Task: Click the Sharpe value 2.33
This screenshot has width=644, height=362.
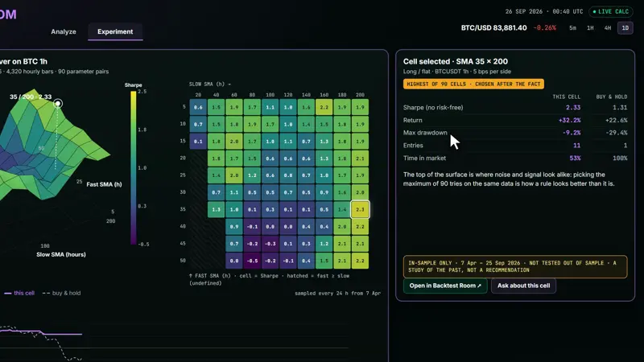Action: click(573, 108)
